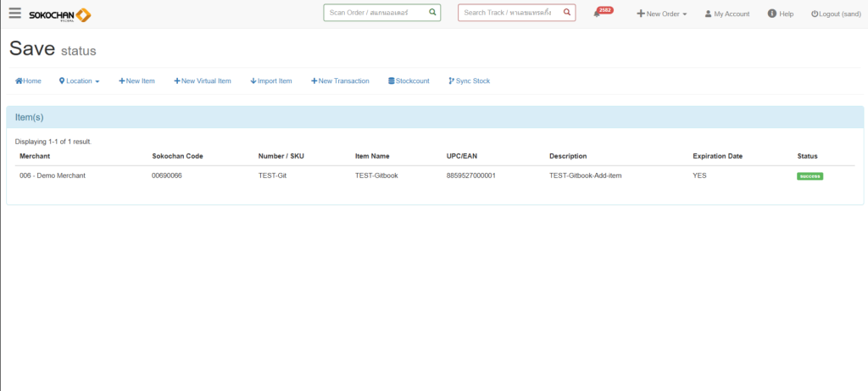Run Sync Stock

coord(469,81)
